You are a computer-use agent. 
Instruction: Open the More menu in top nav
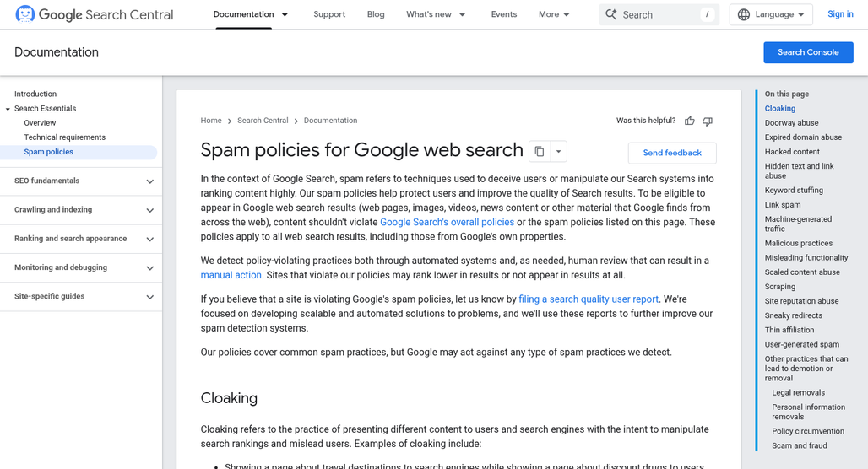pyautogui.click(x=554, y=14)
